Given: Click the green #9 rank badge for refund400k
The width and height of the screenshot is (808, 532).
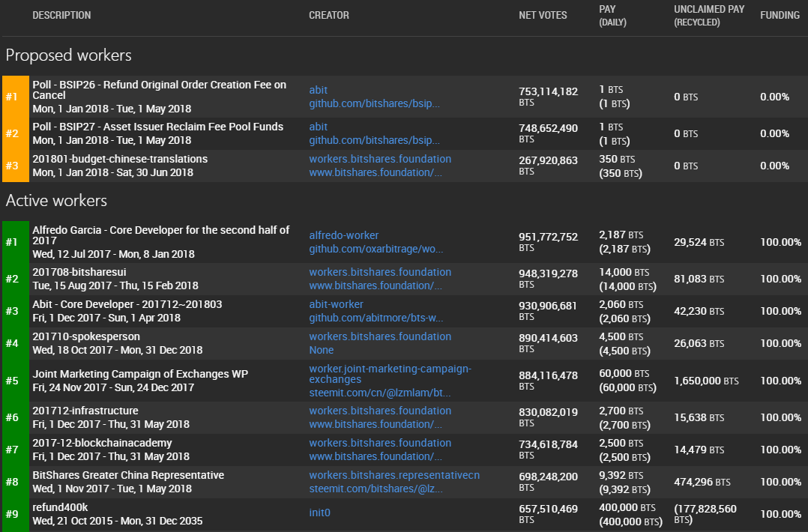Looking at the screenshot, I should (x=16, y=514).
